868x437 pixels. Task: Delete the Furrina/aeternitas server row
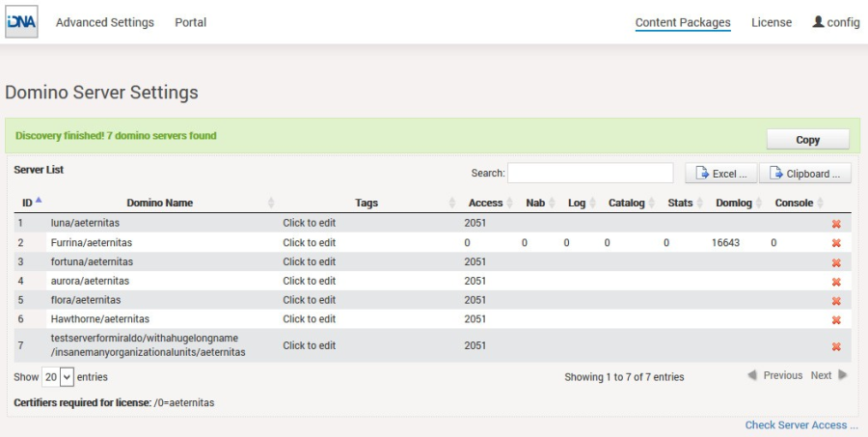[x=836, y=243]
